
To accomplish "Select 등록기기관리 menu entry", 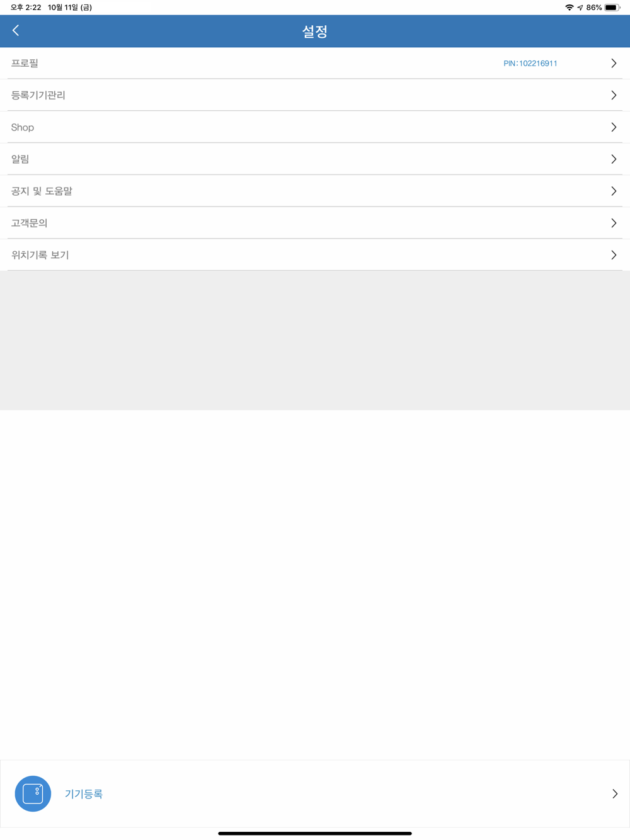I will click(x=315, y=95).
